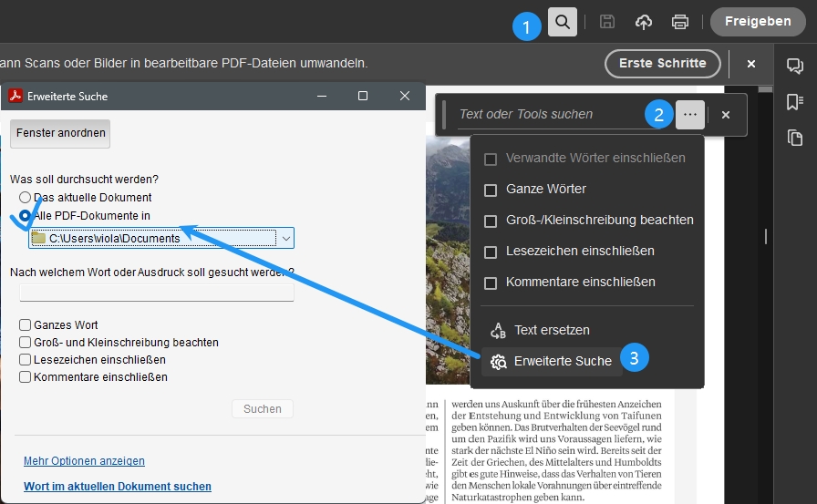Image resolution: width=817 pixels, height=504 pixels.
Task: Click the printer icon
Action: [680, 22]
